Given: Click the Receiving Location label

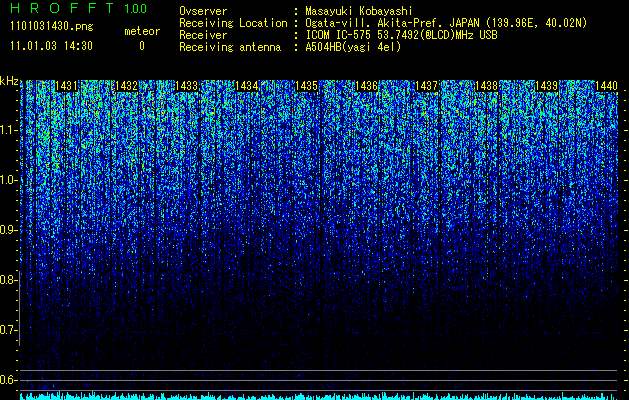Looking at the screenshot, I should pyautogui.click(x=233, y=23).
